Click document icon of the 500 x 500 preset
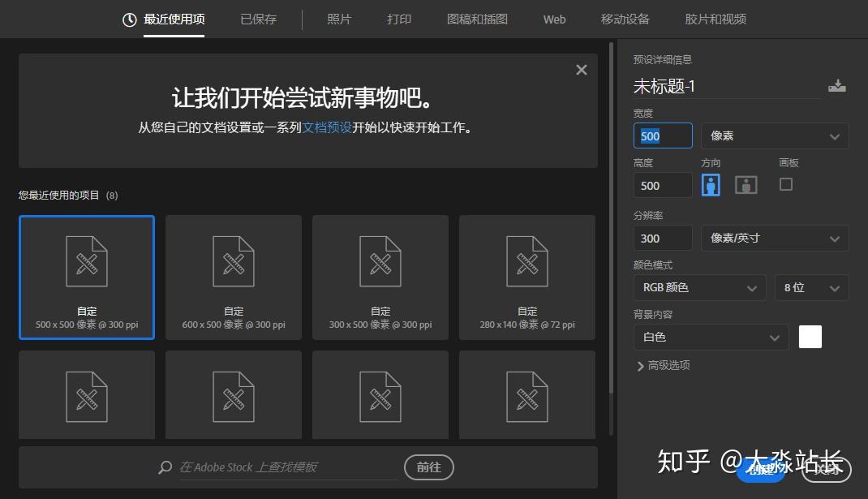This screenshot has width=868, height=499. pos(87,261)
